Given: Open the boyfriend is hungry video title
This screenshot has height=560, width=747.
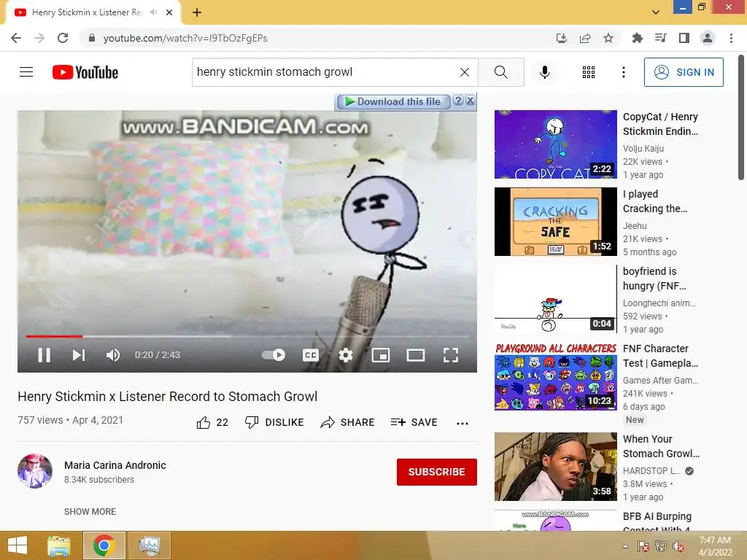Looking at the screenshot, I should pos(654,279).
